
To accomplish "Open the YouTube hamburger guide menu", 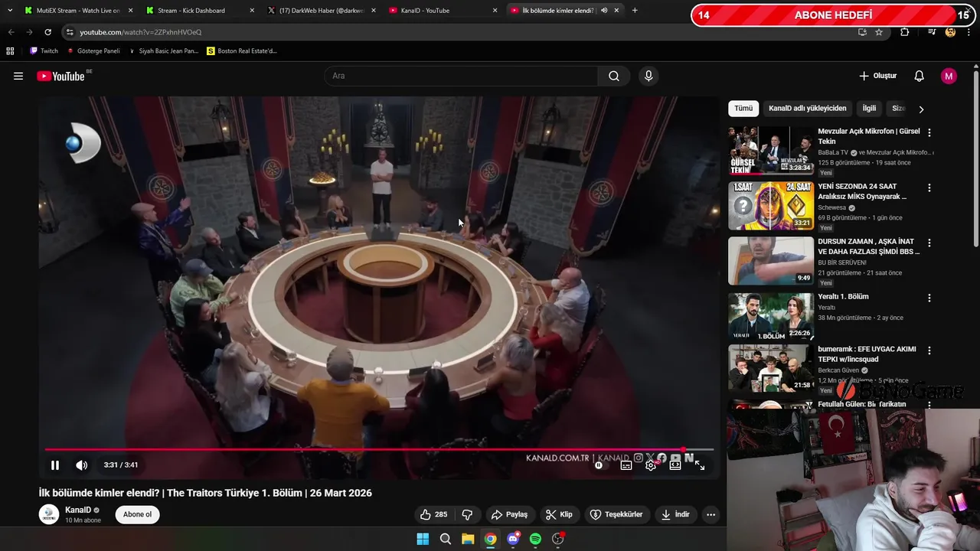I will 18,76.
